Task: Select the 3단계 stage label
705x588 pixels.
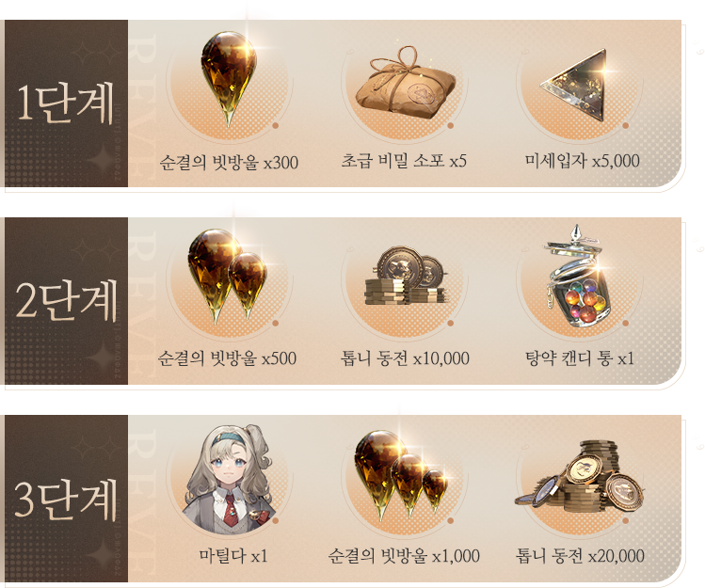Action: [x=66, y=498]
